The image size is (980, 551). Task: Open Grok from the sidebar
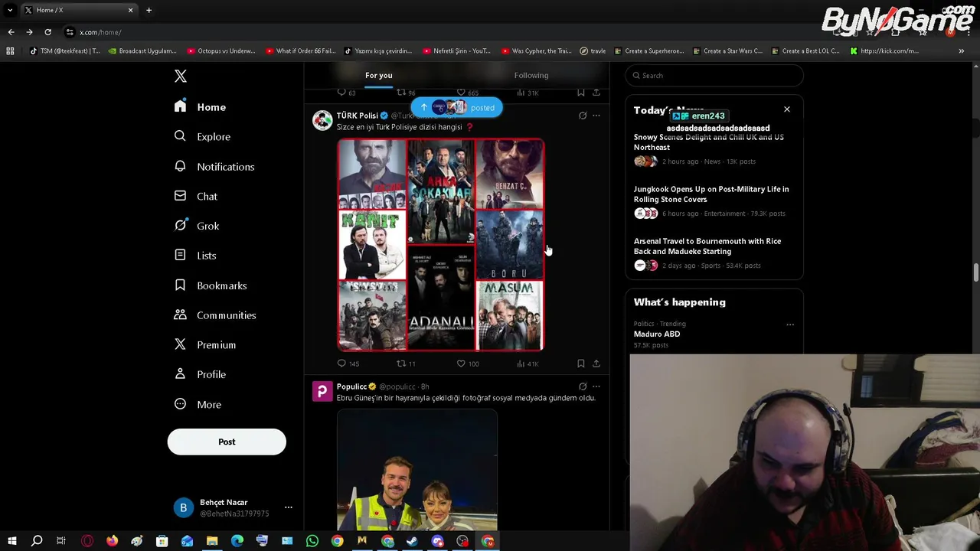click(198, 226)
